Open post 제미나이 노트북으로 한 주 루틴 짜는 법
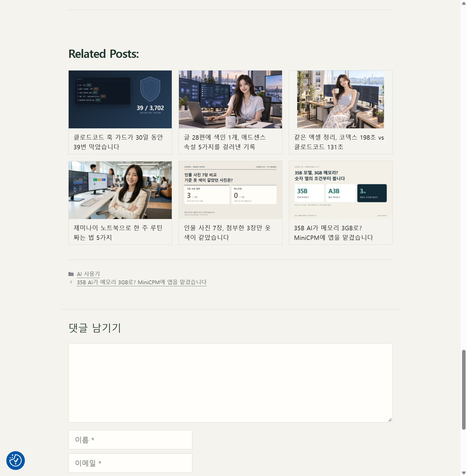The image size is (467, 476). click(118, 232)
